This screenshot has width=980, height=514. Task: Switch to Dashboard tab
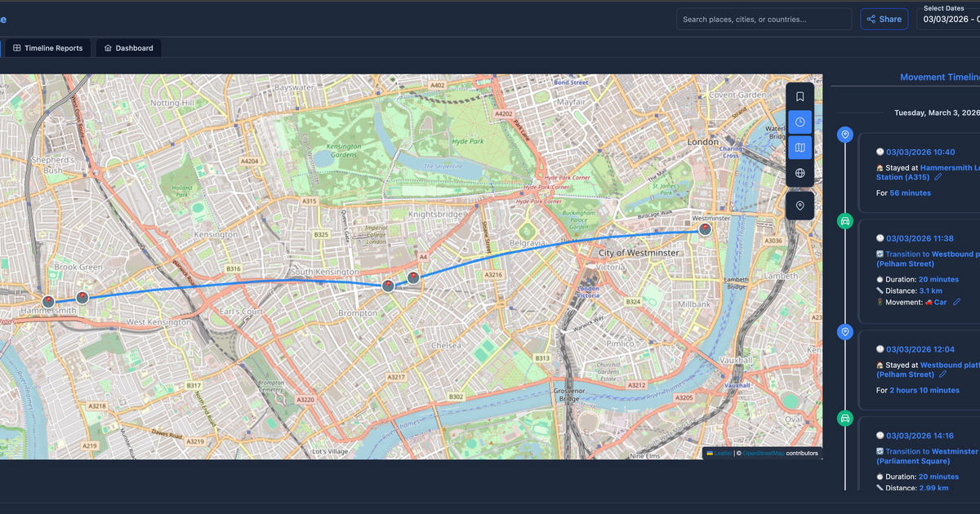[x=129, y=48]
